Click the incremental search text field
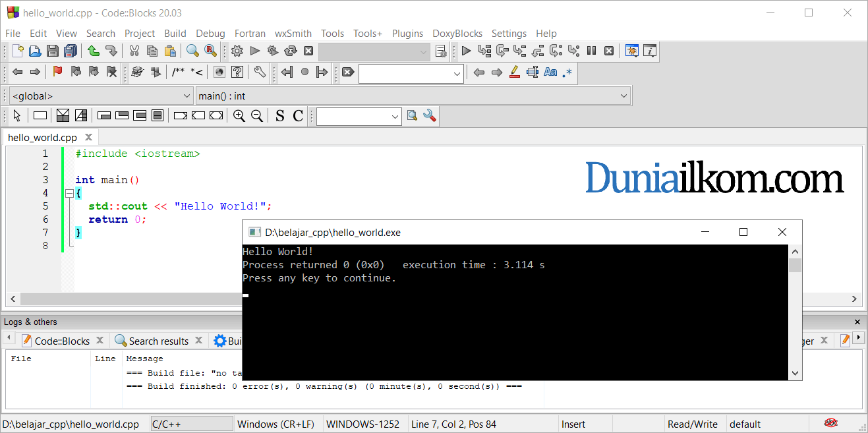 click(405, 74)
